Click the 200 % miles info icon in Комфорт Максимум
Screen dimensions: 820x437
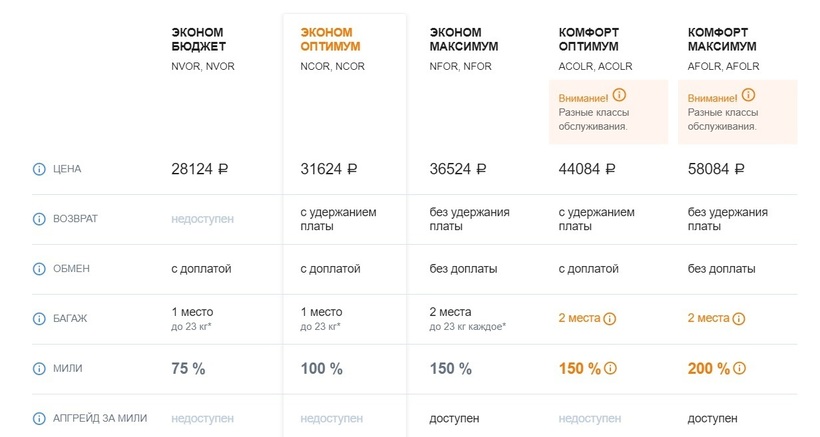click(x=740, y=369)
